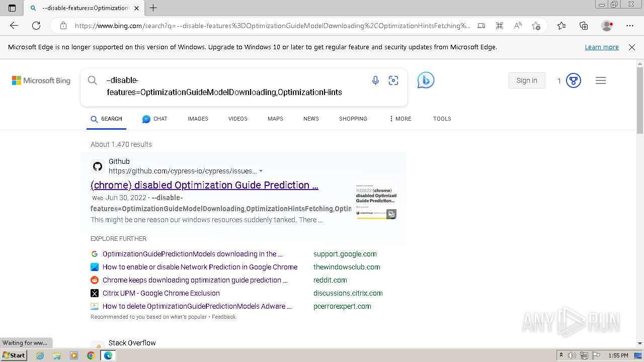Switch to the SHOPPING tab

click(x=353, y=119)
